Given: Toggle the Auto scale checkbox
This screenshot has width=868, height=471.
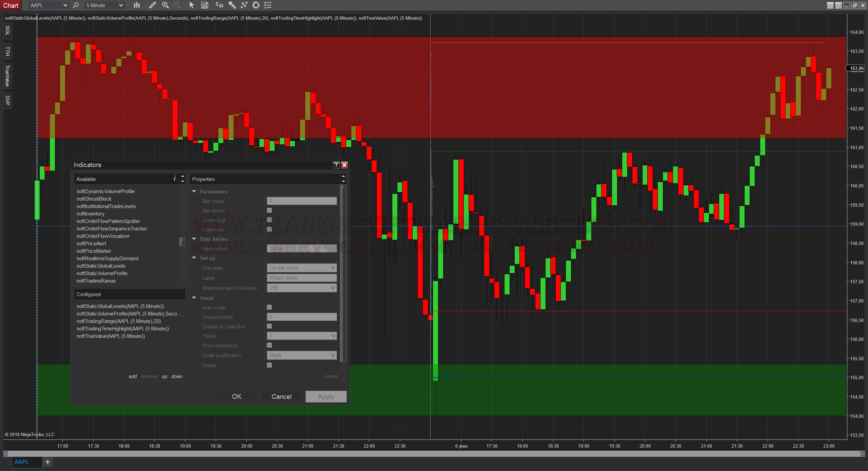Looking at the screenshot, I should [270, 307].
